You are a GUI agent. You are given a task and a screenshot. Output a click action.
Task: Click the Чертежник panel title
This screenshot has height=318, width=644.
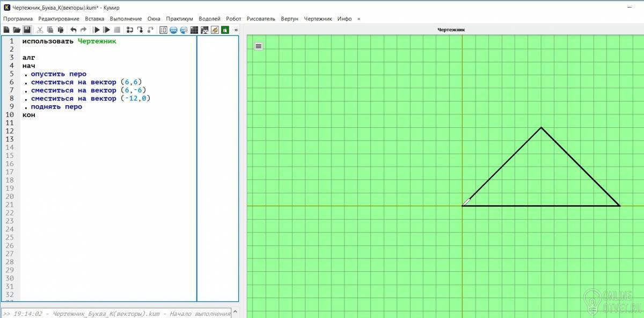pos(451,30)
